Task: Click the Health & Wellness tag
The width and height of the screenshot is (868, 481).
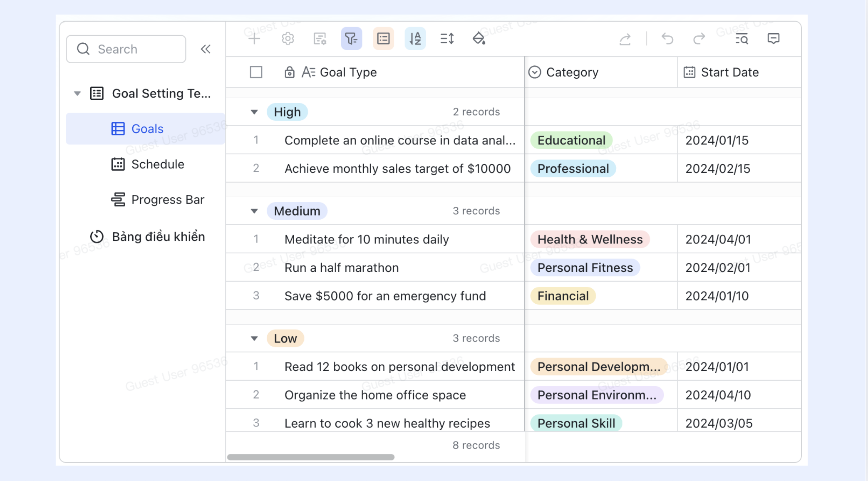Action: (590, 239)
